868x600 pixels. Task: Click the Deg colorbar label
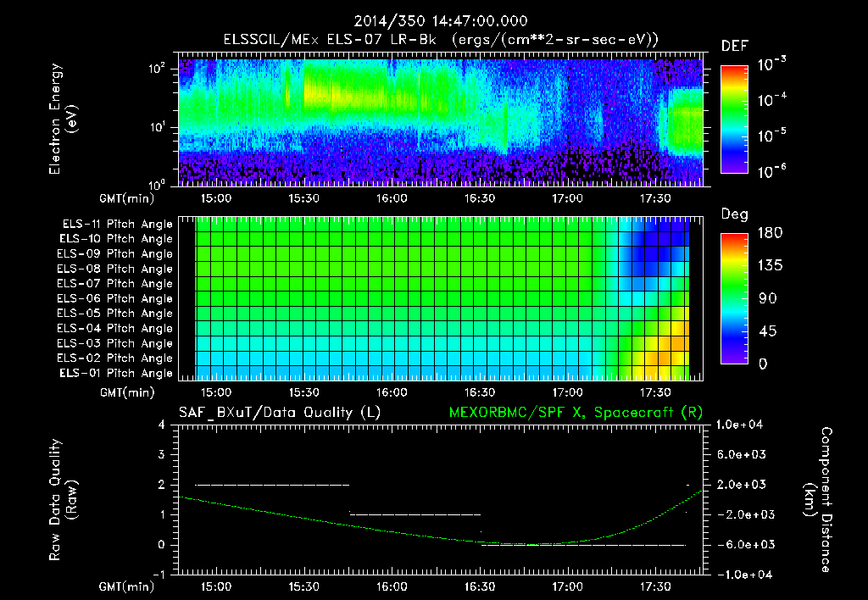735,214
